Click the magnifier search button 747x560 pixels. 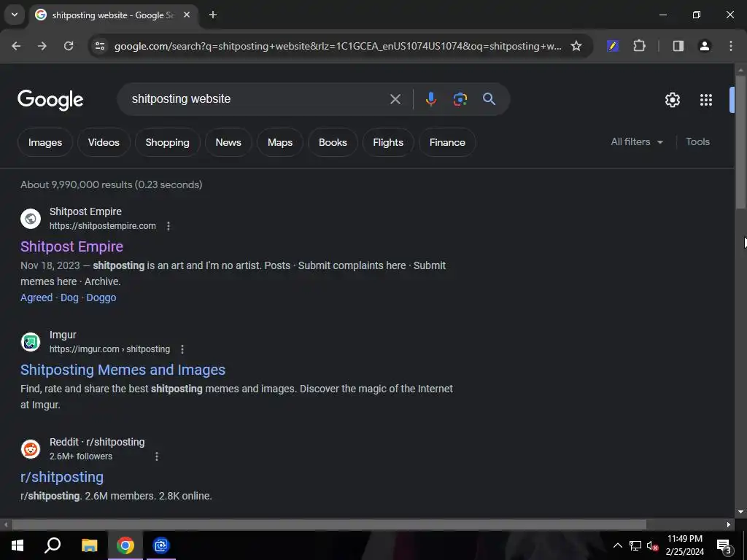[x=489, y=99]
